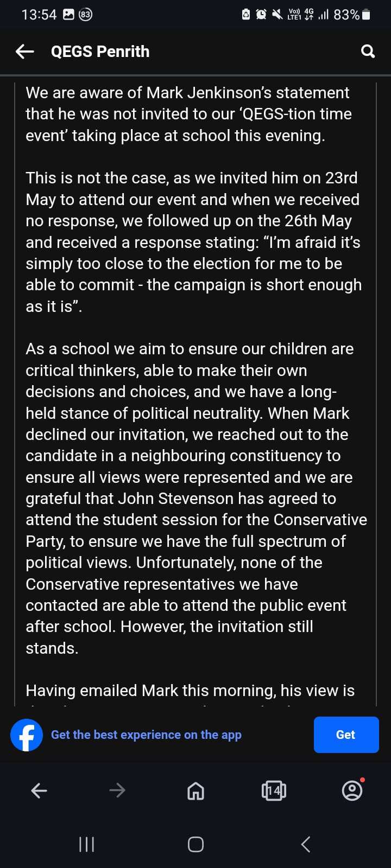Image resolution: width=391 pixels, height=868 pixels.
Task: Show the 14 open tabs
Action: pyautogui.click(x=274, y=790)
